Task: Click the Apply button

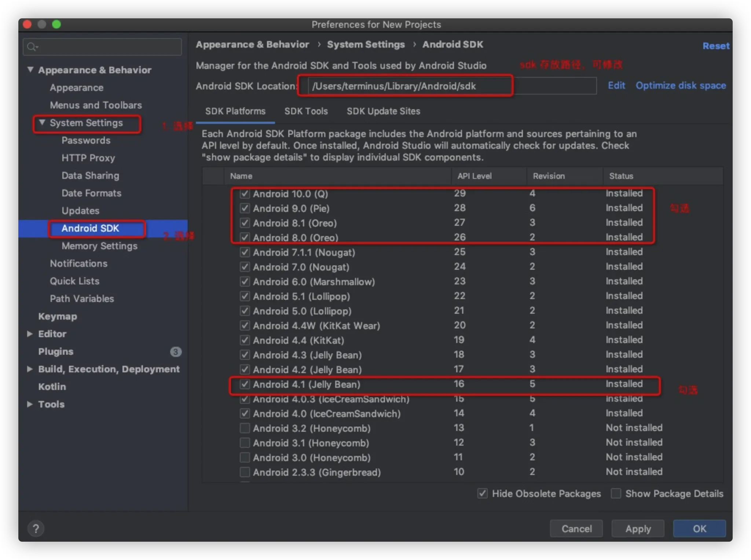Action: pos(638,528)
